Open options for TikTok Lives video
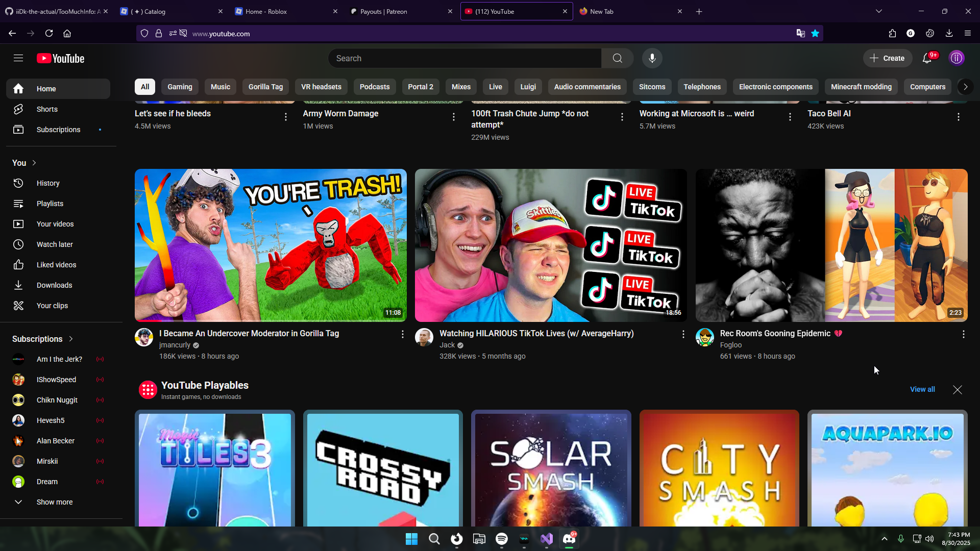This screenshot has height=551, width=980. click(683, 334)
